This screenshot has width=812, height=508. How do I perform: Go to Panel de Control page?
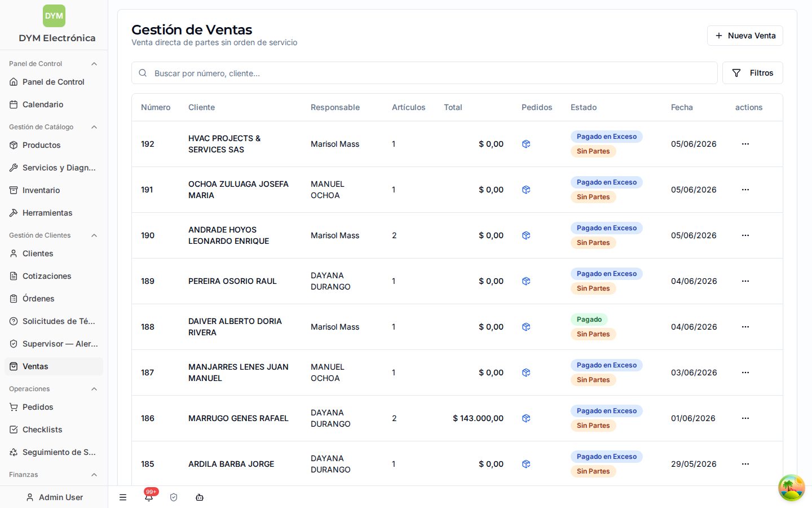54,82
